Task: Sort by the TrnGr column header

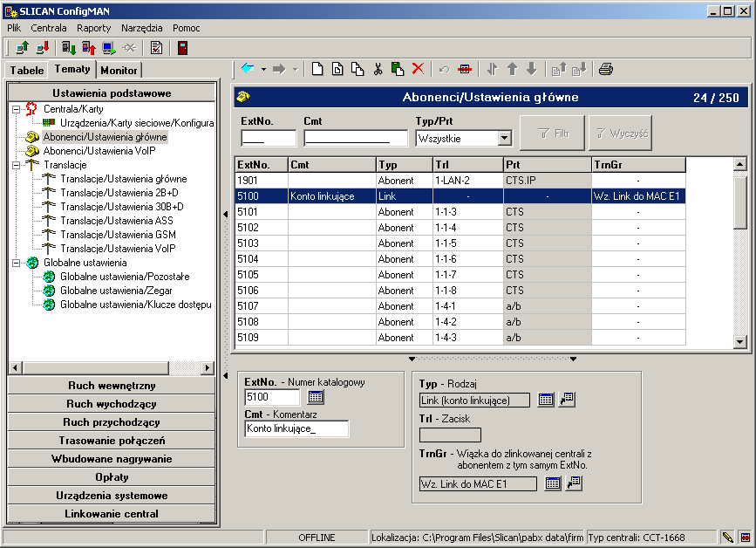Action: (638, 165)
